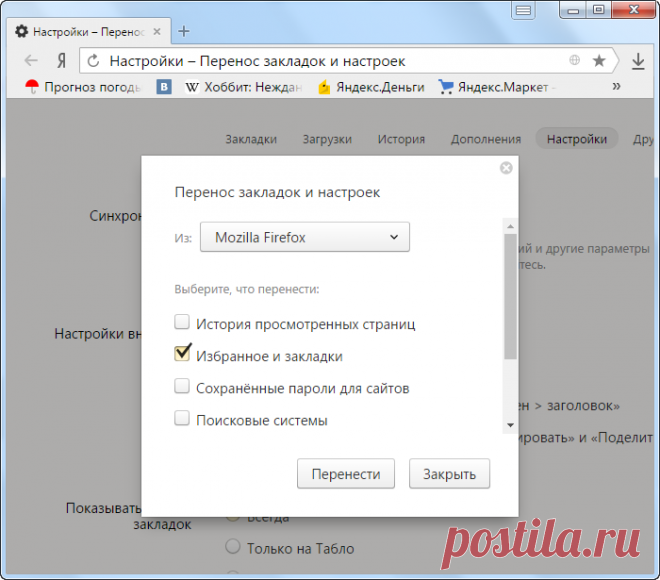The image size is (660, 580).
Task: Open the Хоббит Wikipedia bookmark
Action: point(244,87)
